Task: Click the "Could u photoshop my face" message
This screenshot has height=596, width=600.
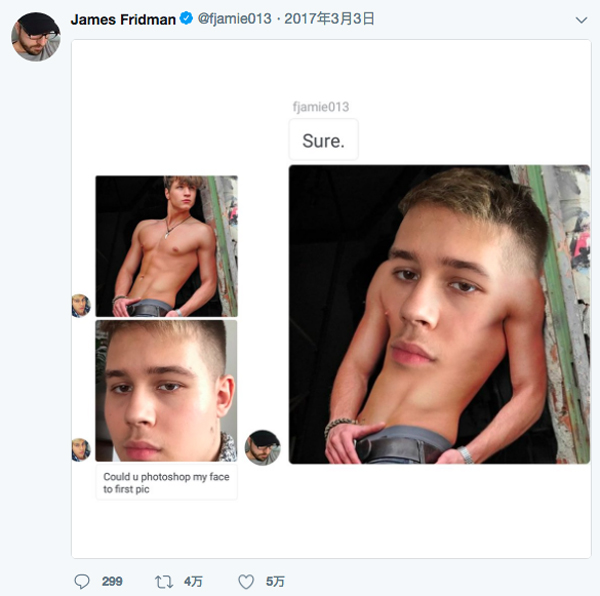Action: click(x=166, y=483)
